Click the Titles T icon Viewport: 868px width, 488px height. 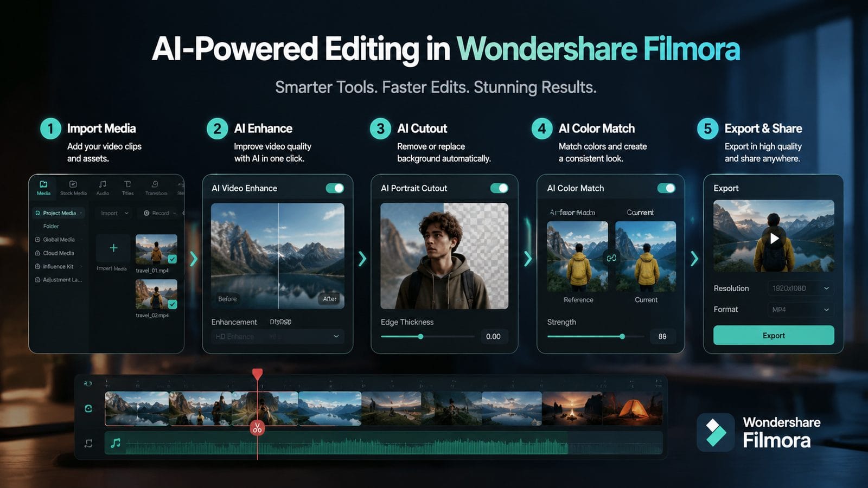[x=127, y=184]
